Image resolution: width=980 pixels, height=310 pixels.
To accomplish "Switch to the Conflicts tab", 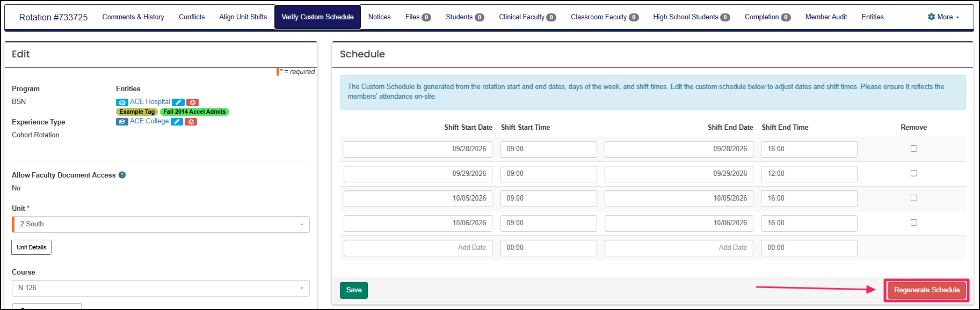I will point(192,17).
